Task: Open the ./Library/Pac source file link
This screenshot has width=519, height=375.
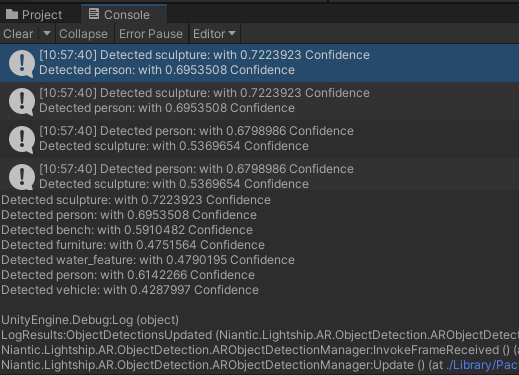Action: pyautogui.click(x=482, y=365)
